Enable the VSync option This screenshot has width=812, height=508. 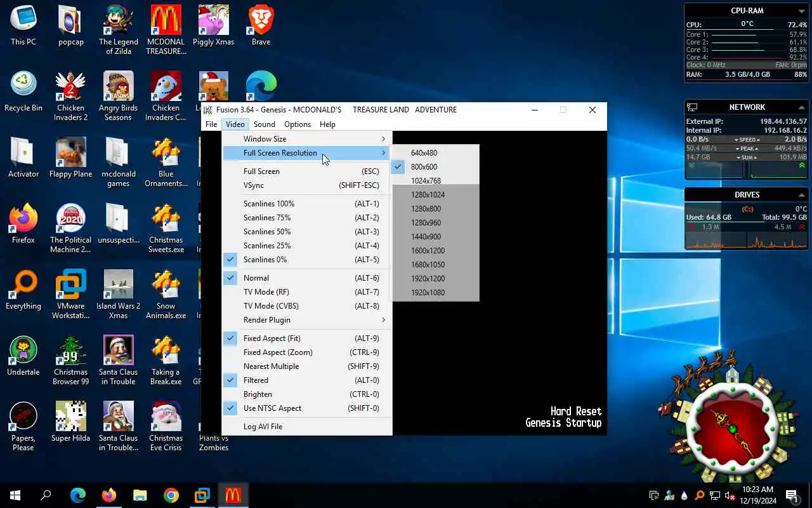307,185
